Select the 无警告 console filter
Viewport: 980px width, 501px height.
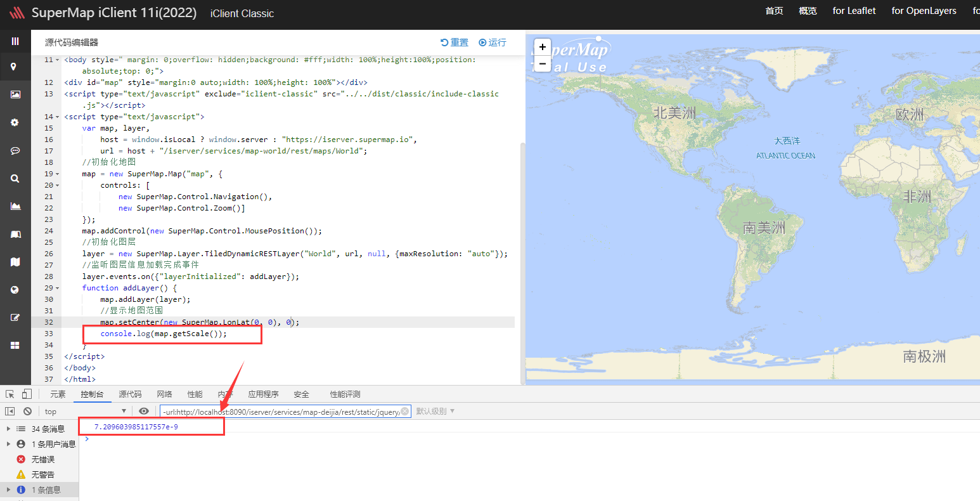[x=43, y=474]
